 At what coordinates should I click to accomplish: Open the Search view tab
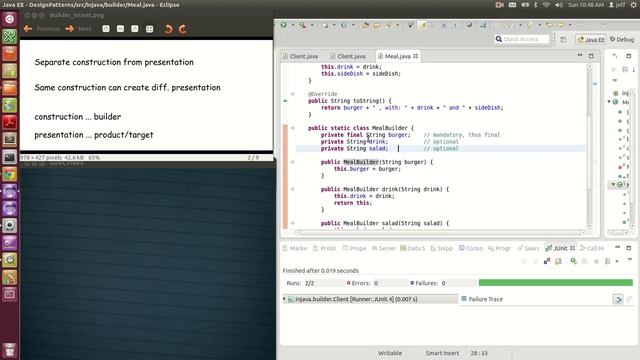(x=529, y=248)
